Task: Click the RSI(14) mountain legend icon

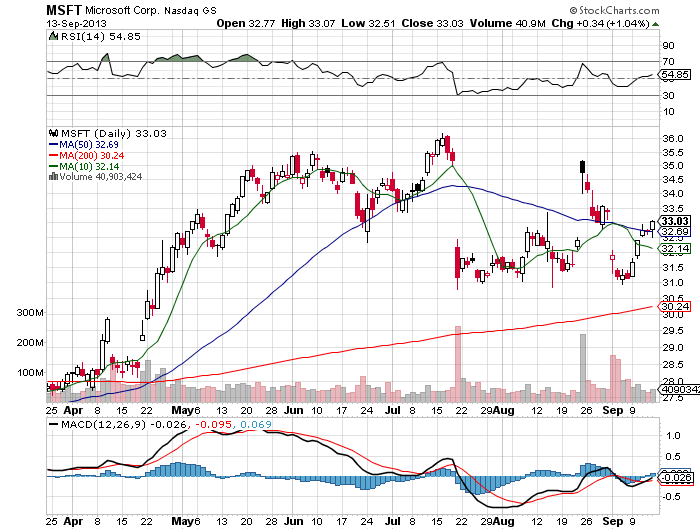Action: (x=53, y=36)
